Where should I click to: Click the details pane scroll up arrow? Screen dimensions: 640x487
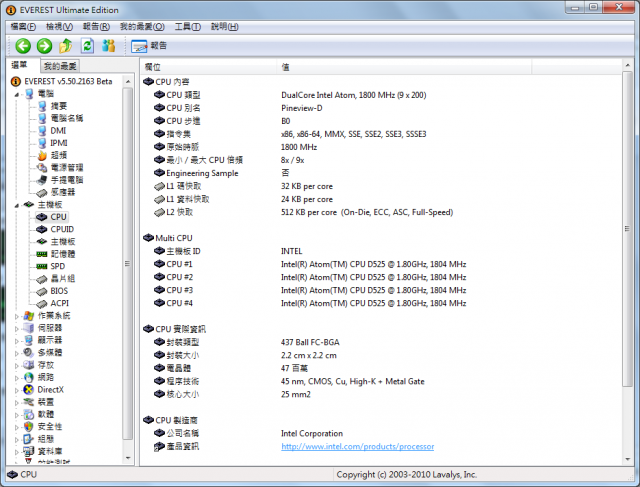[627, 65]
